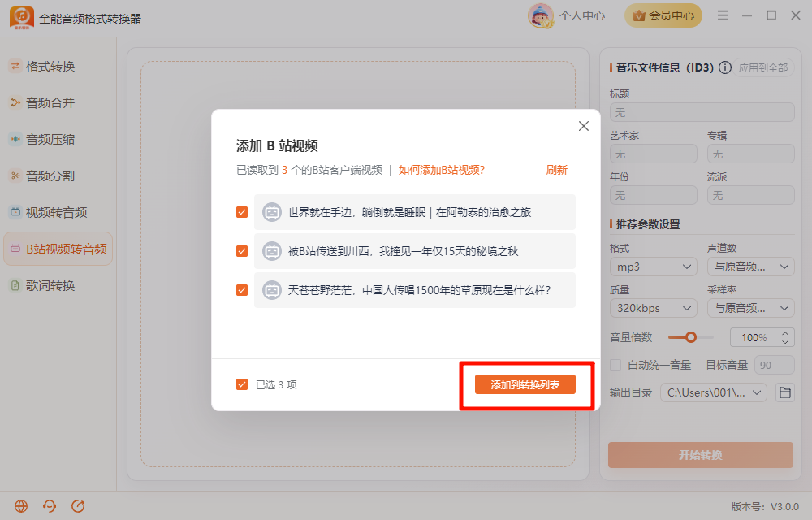Viewport: 812px width, 520px height.
Task: Click the crown icon in 会员中心 button
Action: click(x=639, y=16)
